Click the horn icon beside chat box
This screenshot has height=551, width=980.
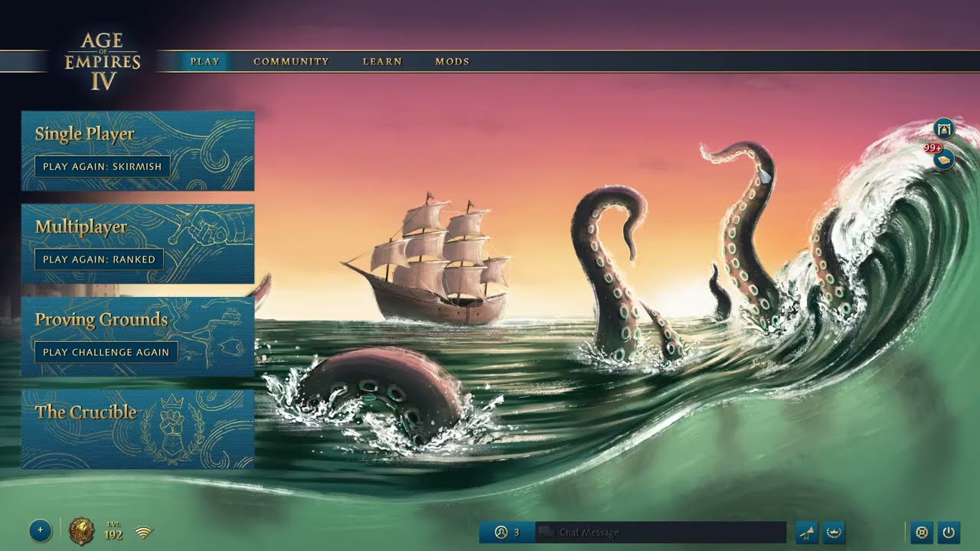click(x=807, y=532)
